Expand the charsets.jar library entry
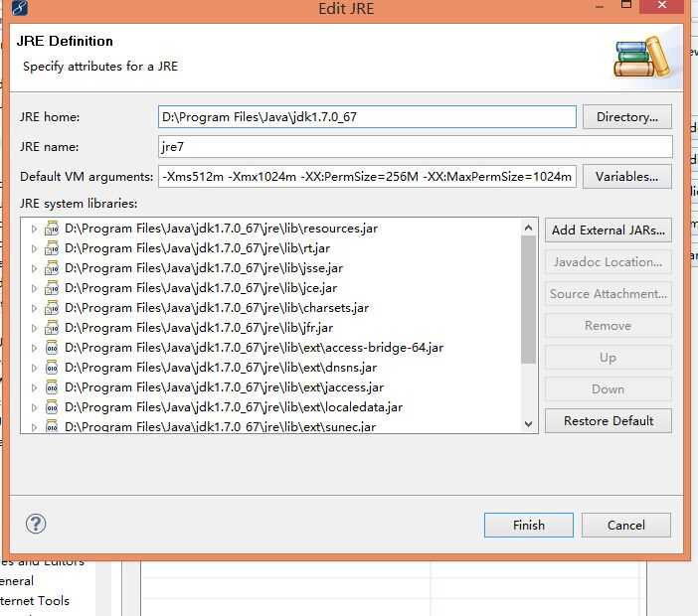 click(x=34, y=308)
